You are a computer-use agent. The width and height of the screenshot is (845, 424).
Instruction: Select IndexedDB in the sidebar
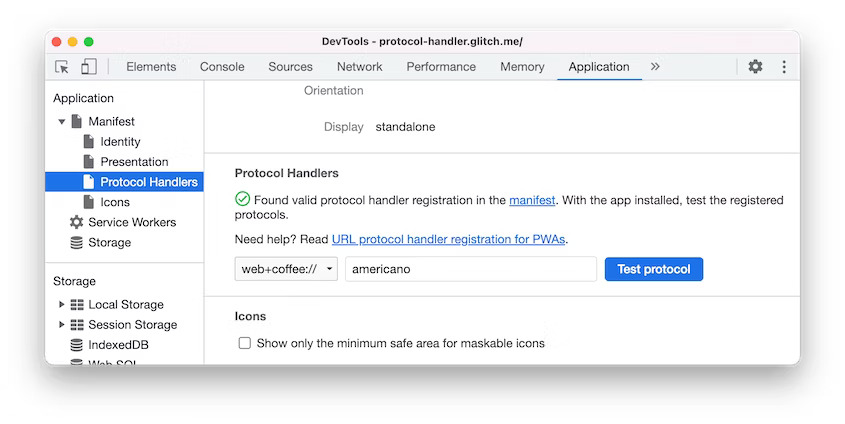point(118,345)
